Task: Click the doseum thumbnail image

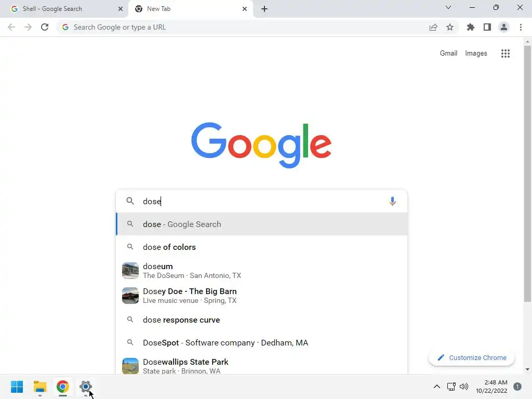Action: coord(130,271)
